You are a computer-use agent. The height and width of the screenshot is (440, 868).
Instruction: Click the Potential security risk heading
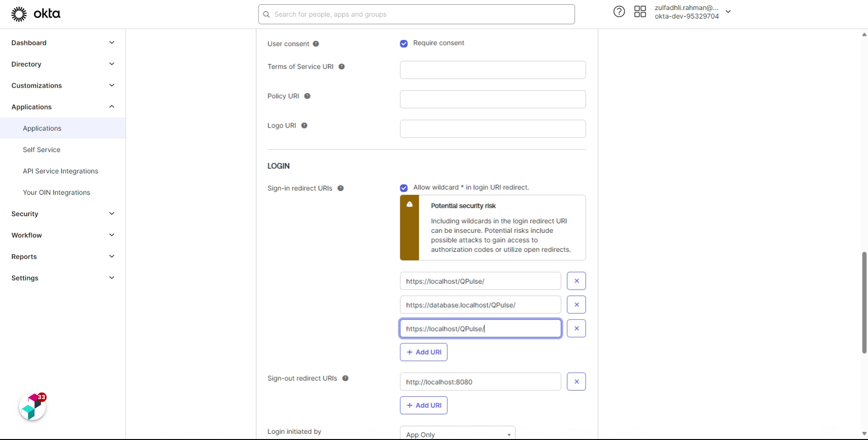pos(463,206)
